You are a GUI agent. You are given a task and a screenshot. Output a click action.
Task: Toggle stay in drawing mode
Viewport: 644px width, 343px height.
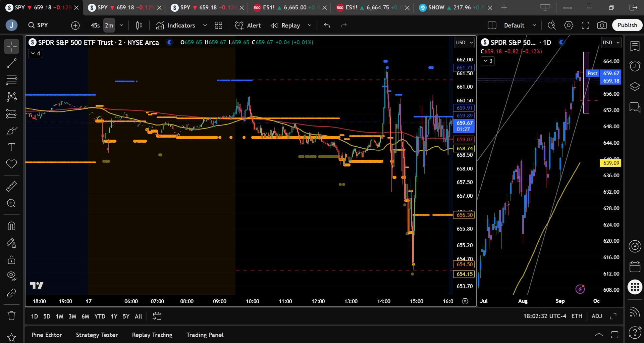click(11, 243)
